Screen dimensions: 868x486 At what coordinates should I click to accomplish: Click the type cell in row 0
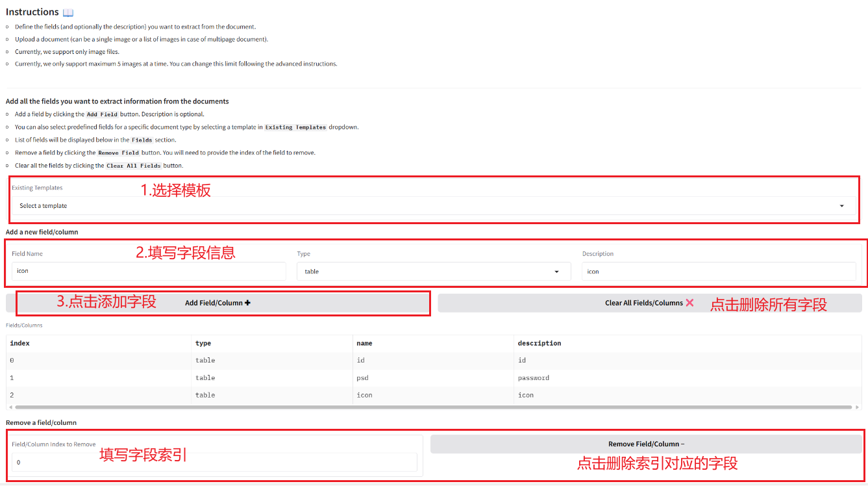205,360
